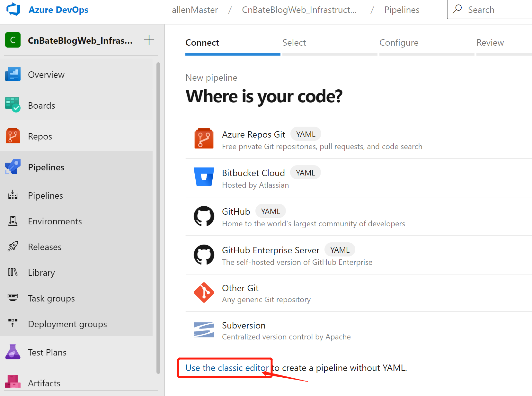Click the Environments icon
The image size is (532, 396).
click(x=13, y=221)
